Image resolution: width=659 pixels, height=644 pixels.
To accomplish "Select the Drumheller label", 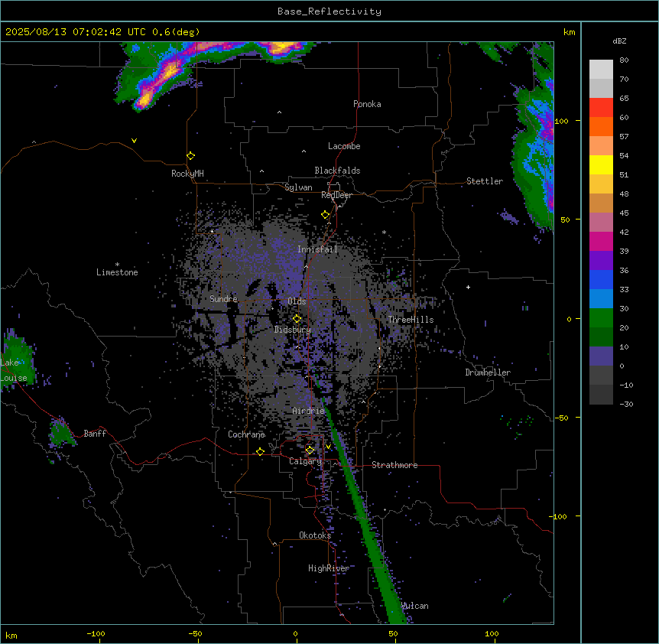I will pos(488,372).
